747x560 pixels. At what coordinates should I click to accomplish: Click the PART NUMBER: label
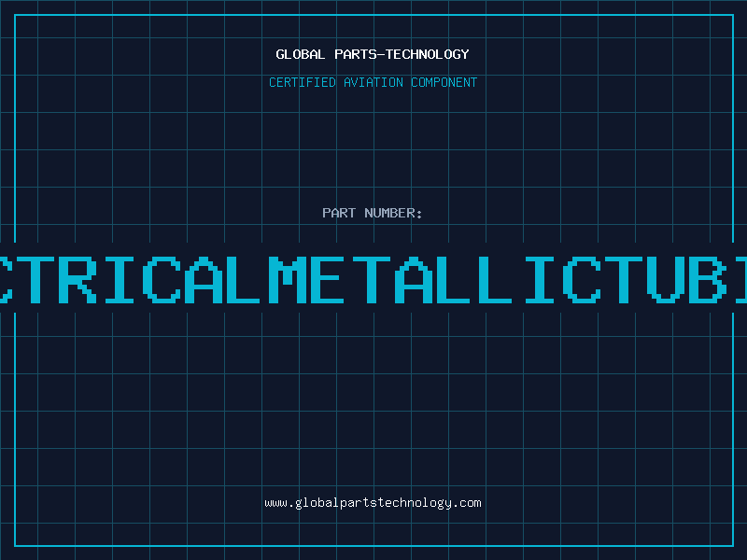(x=373, y=213)
